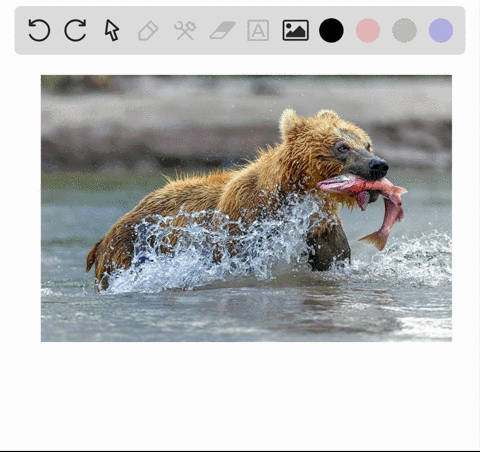The image size is (480, 452).
Task: Choose the pencil drawing tool
Action: click(148, 30)
